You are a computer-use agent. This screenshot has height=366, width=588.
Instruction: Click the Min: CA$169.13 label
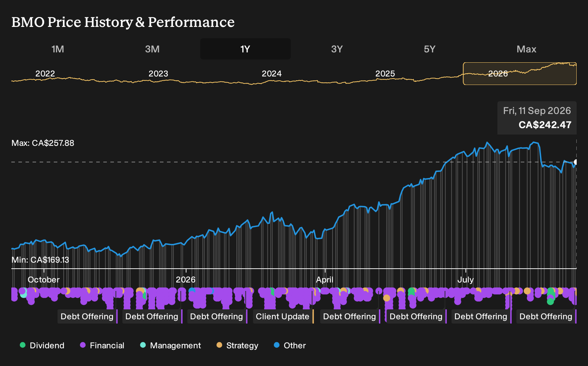coord(40,260)
